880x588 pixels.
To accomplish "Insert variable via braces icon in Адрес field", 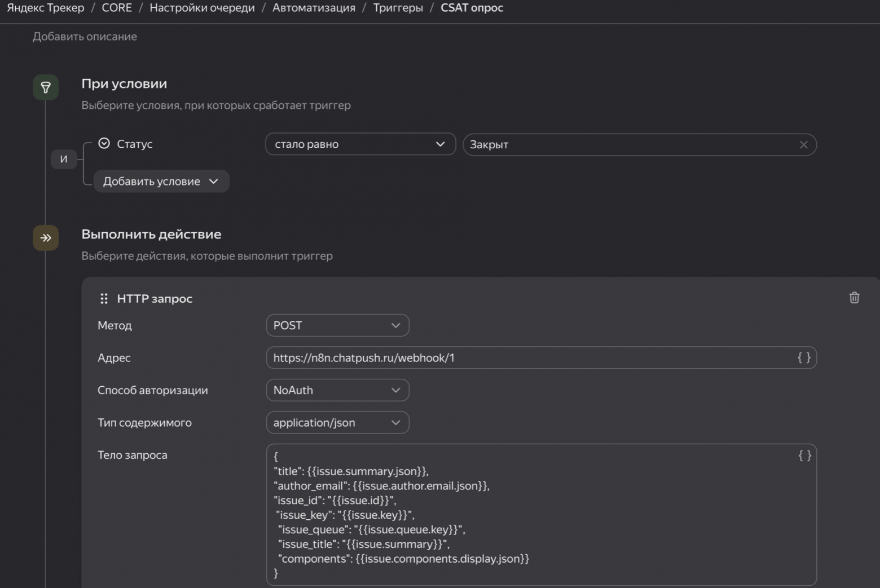I will pos(804,357).
